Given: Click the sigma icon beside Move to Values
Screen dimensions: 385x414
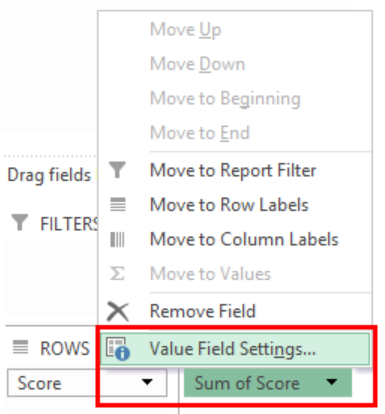Looking at the screenshot, I should [117, 273].
